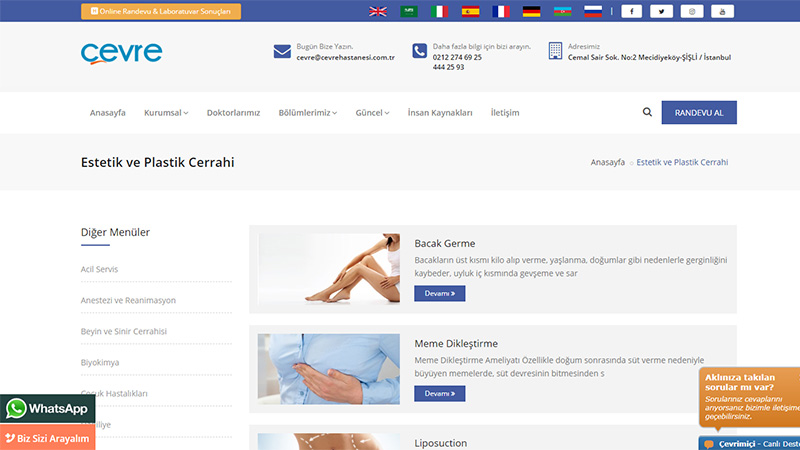Expand the Güncel dropdown menu
800x450 pixels.
click(x=372, y=112)
